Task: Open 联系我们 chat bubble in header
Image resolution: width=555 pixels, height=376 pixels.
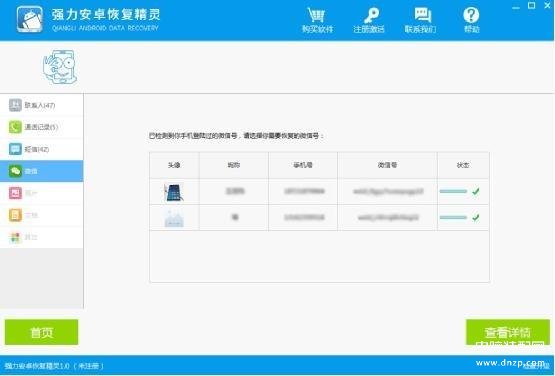Action: [420, 20]
